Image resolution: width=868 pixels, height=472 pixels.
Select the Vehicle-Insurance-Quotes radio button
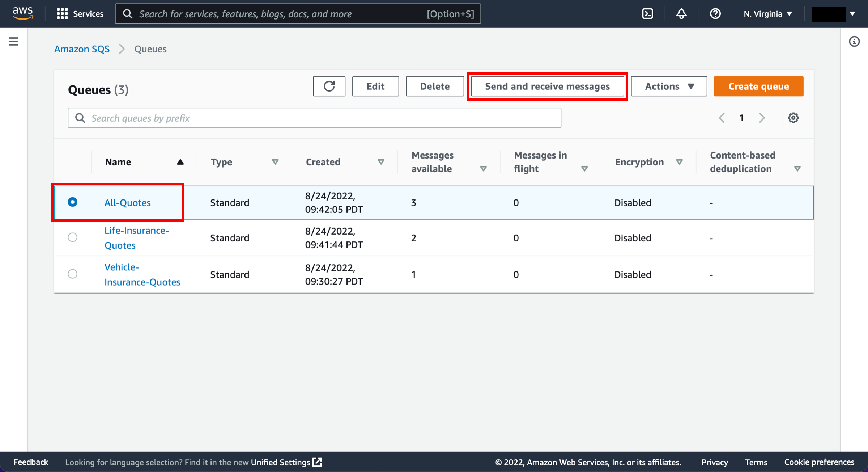coord(73,274)
